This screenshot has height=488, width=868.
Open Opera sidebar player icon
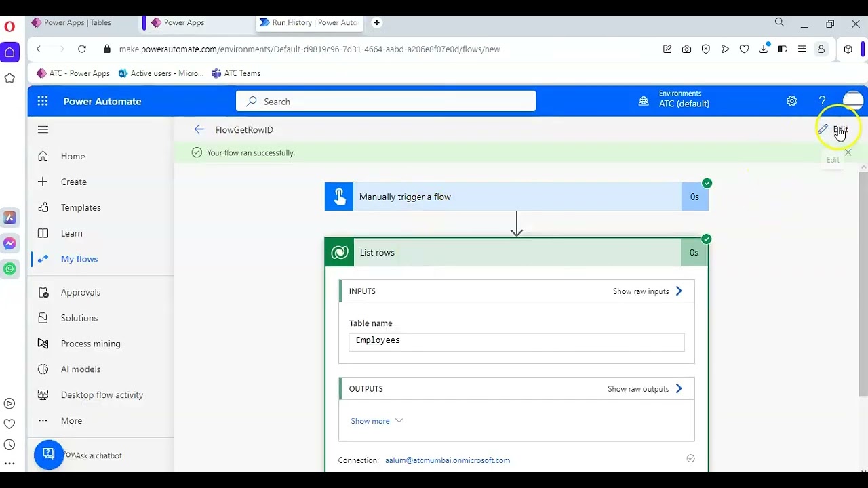(x=9, y=403)
